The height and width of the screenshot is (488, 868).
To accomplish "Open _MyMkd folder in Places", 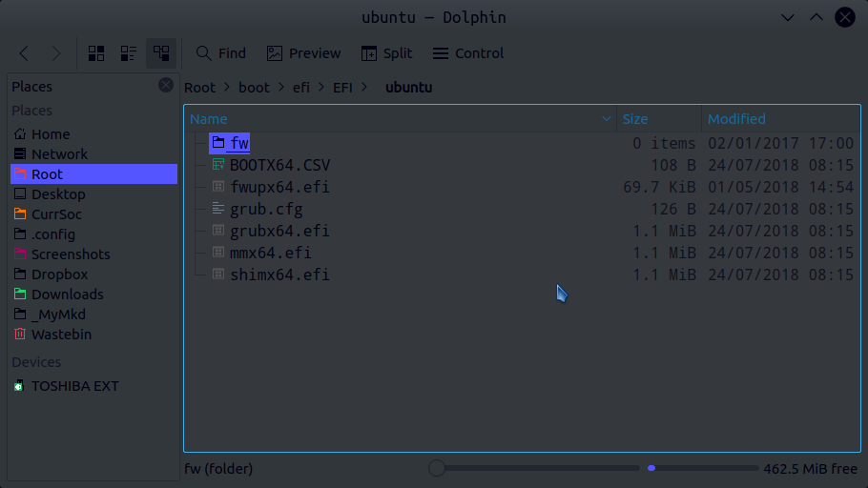I will (x=93, y=315).
